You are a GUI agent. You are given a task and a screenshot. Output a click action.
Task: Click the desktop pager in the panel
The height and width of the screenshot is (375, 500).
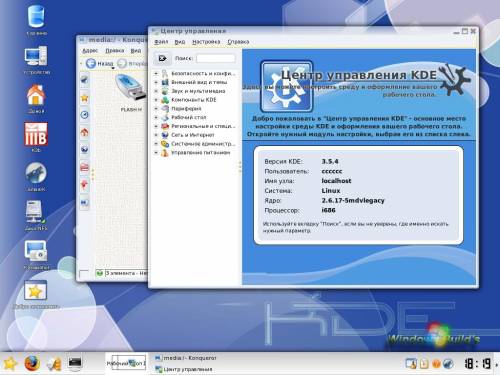tap(126, 363)
